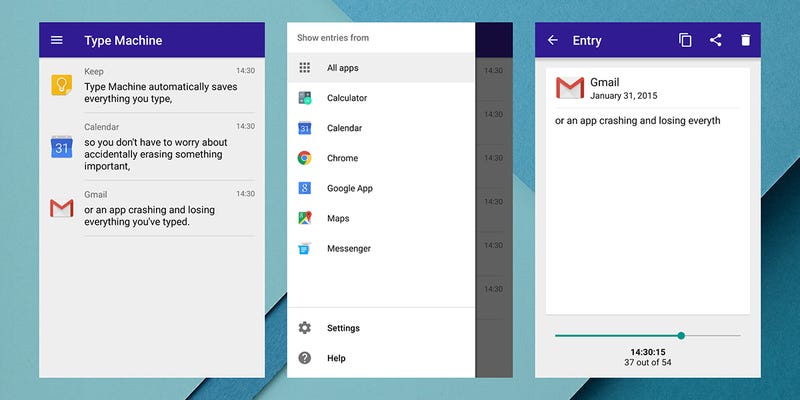The width and height of the screenshot is (800, 400).
Task: Click the 14:30 time on Calendar entry
Action: point(245,127)
